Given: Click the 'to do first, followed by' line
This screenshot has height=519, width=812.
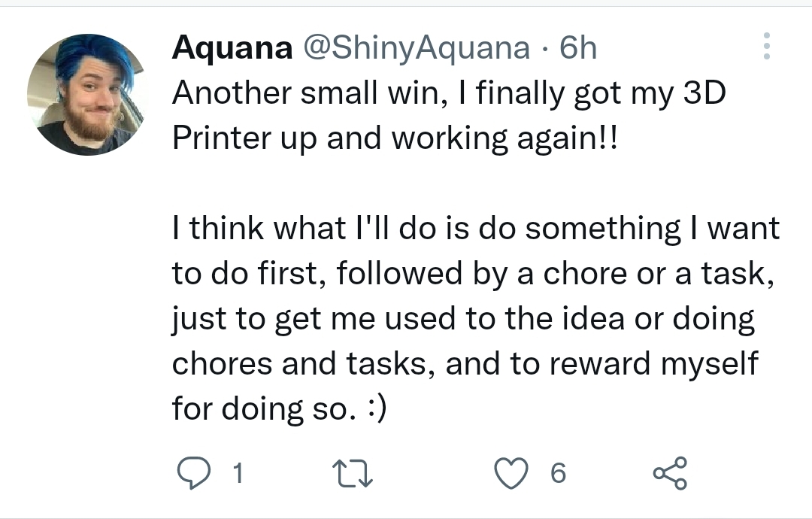Looking at the screenshot, I should point(474,274).
